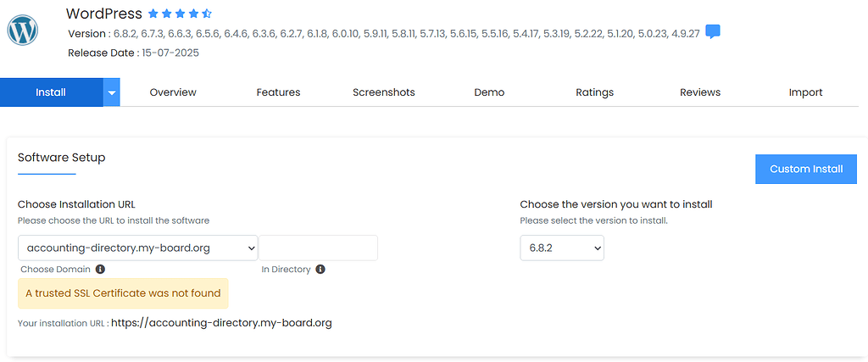Click the SSL Certificate not found warning
Screen dimensions: 868x362
tap(123, 293)
